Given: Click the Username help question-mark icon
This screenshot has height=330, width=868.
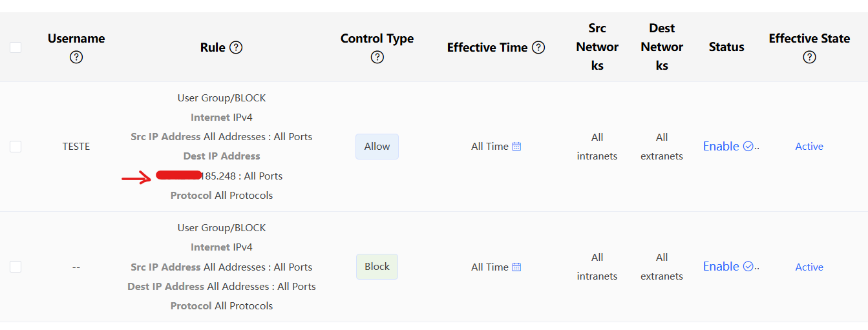Looking at the screenshot, I should pos(76,57).
